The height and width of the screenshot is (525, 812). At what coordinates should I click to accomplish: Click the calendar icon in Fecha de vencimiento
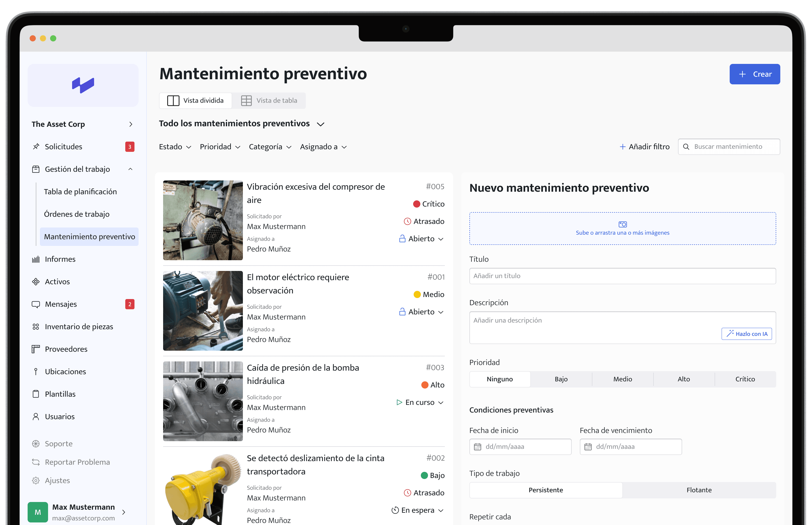[x=588, y=447]
